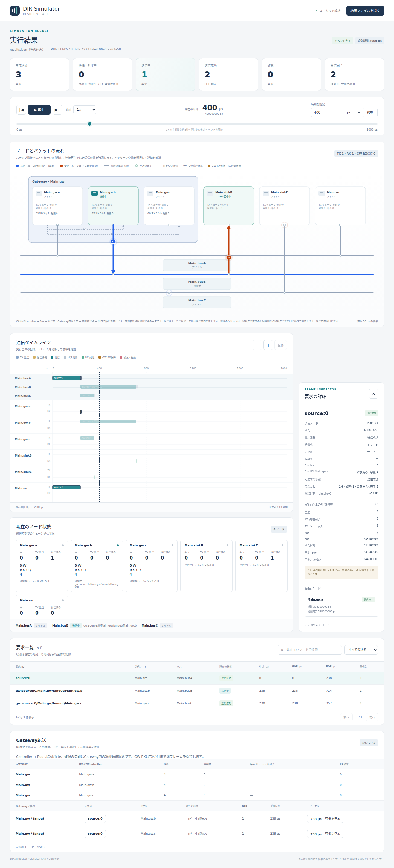This screenshot has width=394, height=868.
Task: Select request gw:source:0/Main.gw/fanout/Main.gw.c row
Action: (x=197, y=703)
